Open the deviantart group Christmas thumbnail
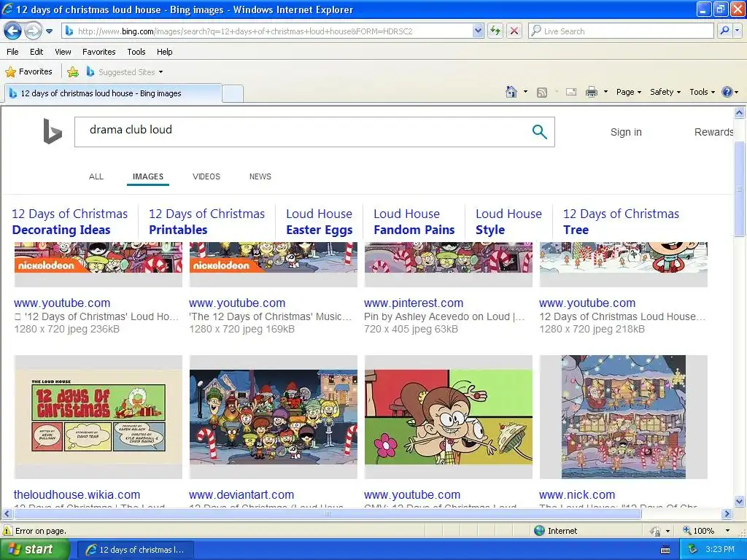The image size is (747, 560). point(273,416)
